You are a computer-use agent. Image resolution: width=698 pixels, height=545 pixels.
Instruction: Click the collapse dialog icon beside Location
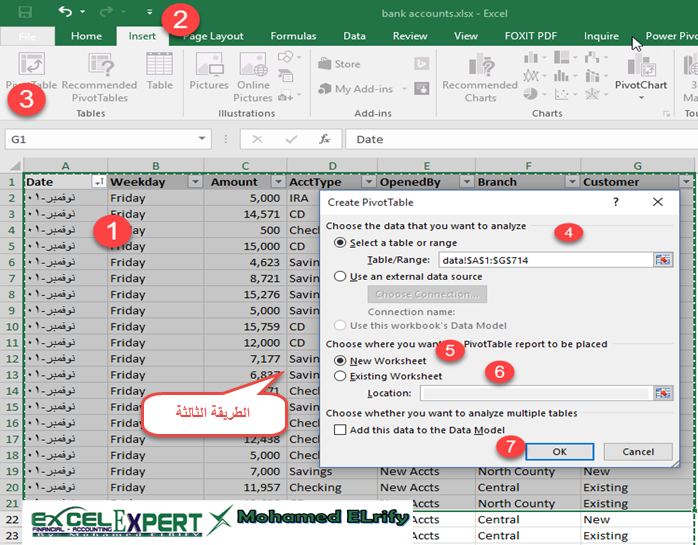[x=663, y=393]
